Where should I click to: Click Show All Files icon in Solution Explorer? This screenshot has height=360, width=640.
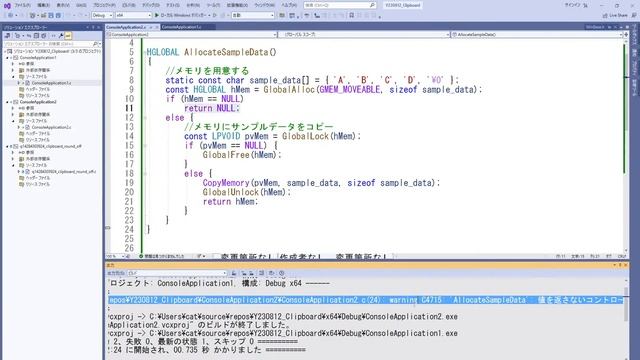(44, 36)
